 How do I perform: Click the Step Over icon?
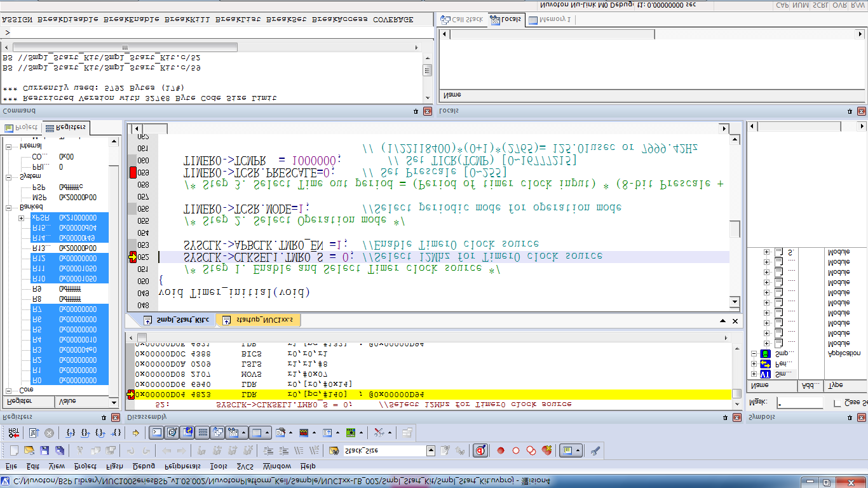(x=85, y=433)
